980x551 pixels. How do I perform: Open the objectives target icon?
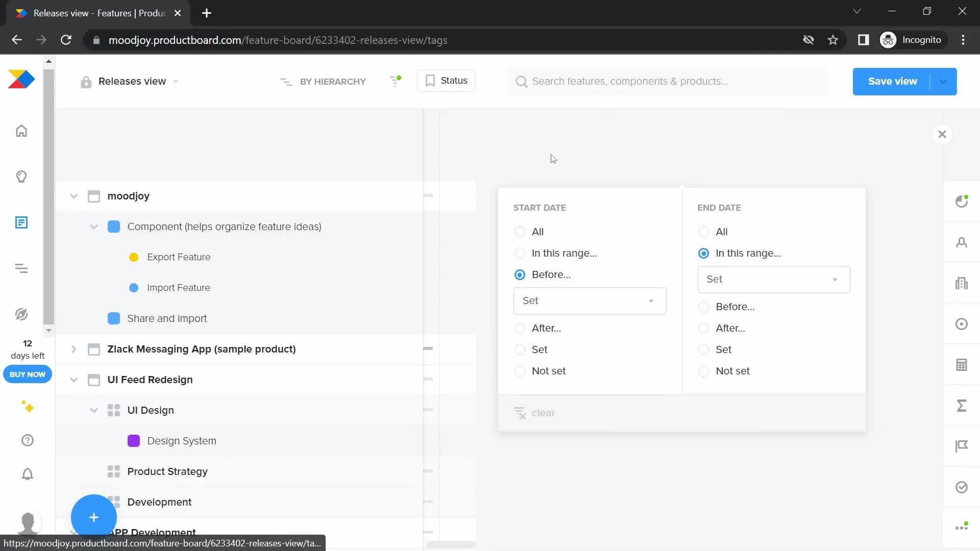point(962,324)
